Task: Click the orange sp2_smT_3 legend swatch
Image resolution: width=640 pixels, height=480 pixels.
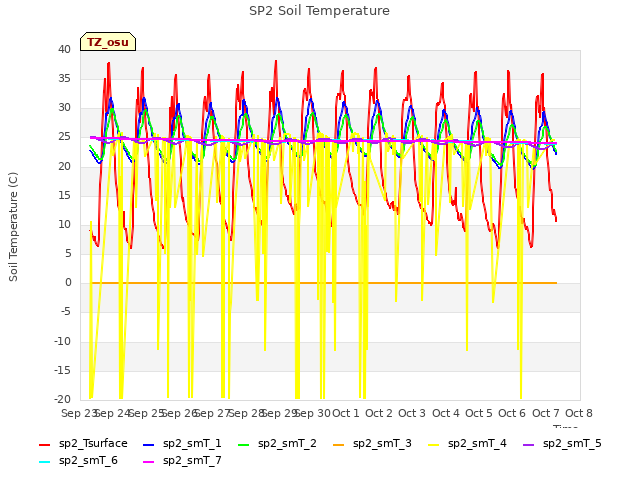Action: coord(339,444)
